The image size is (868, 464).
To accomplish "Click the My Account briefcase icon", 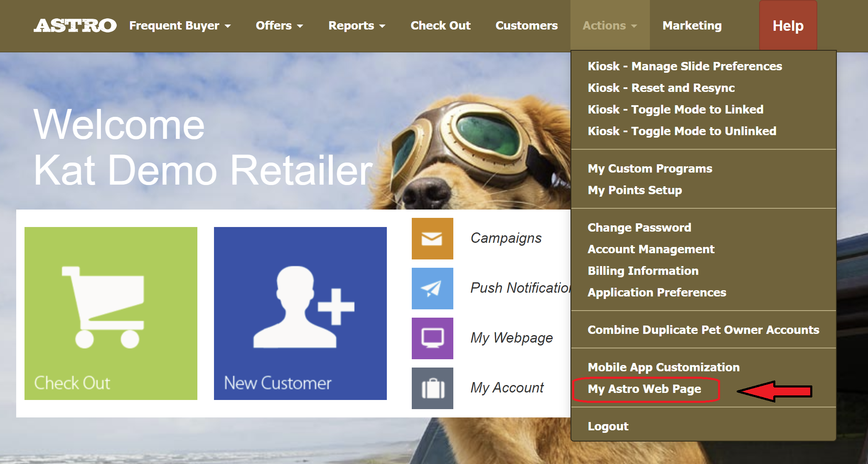I will point(432,388).
